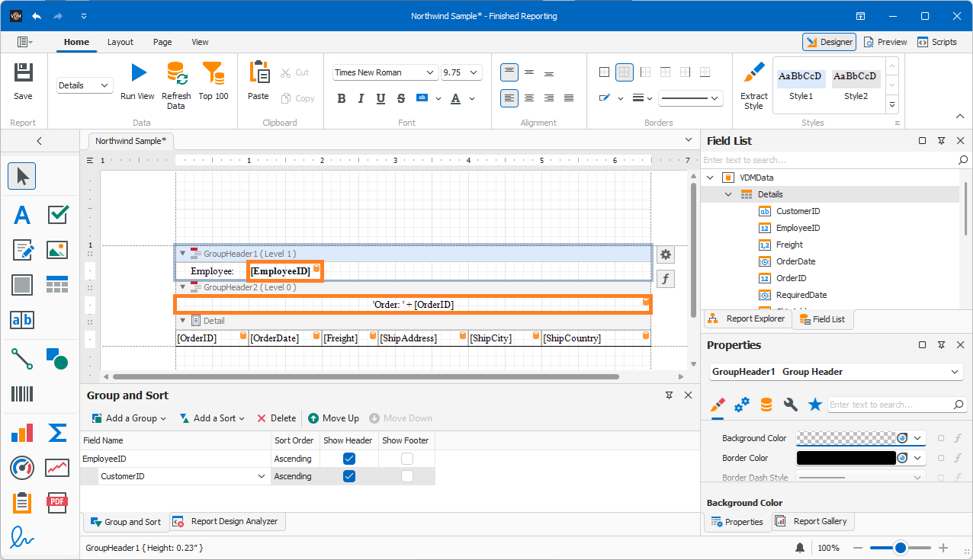Open the Layout ribbon tab

point(120,42)
